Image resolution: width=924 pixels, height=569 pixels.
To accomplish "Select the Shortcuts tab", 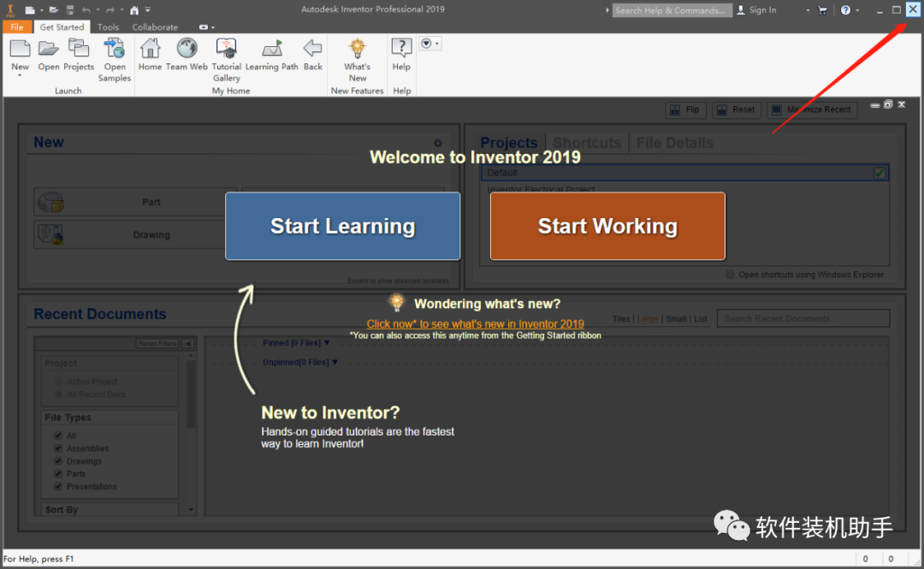I will [587, 143].
